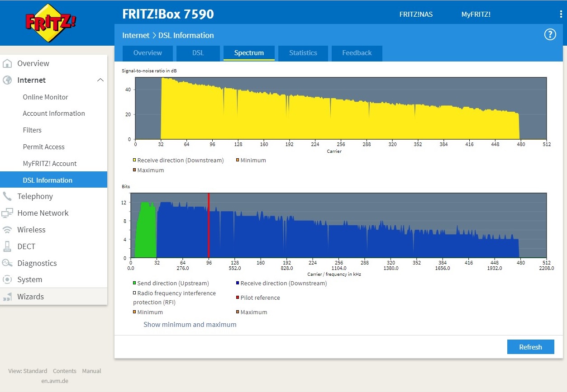This screenshot has height=392, width=567.
Task: Click blue Receive direction swatch in Bits legend
Action: 238,283
